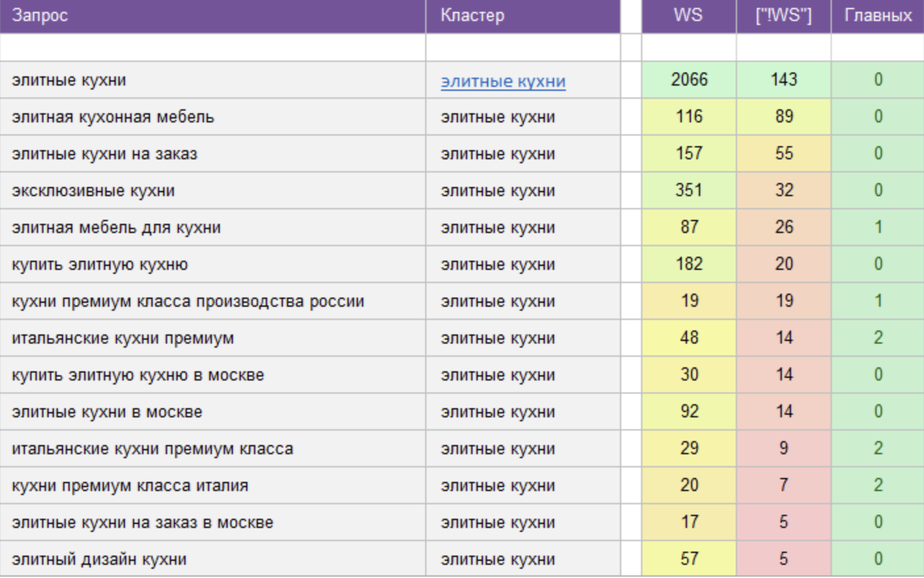Select the blank filter cell under WS
Image resolution: width=924 pixels, height=578 pixels.
(689, 47)
